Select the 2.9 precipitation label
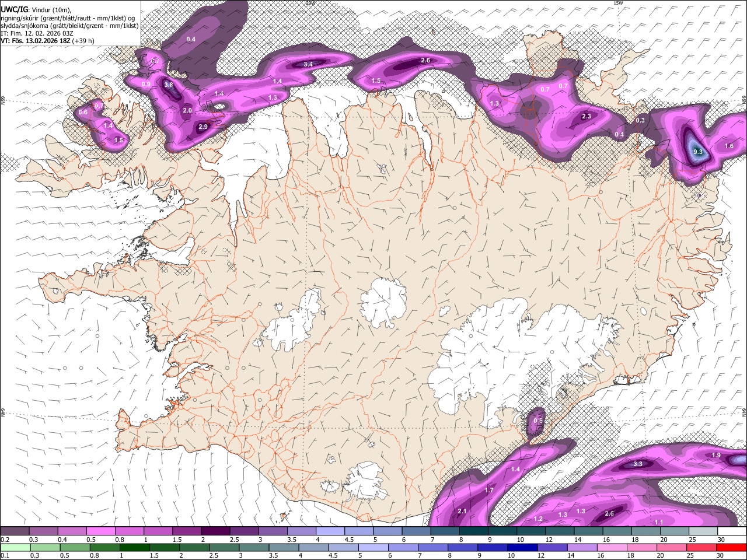This screenshot has height=560, width=747. pos(203,127)
